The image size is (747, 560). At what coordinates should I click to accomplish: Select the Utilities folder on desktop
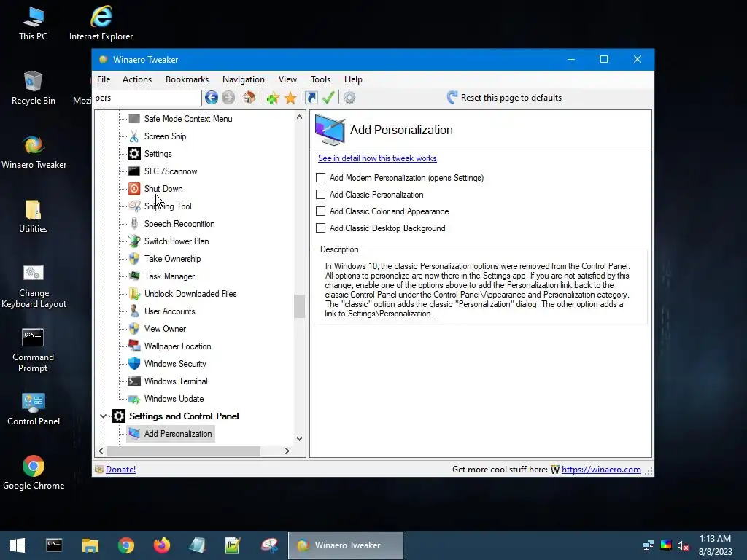34,216
